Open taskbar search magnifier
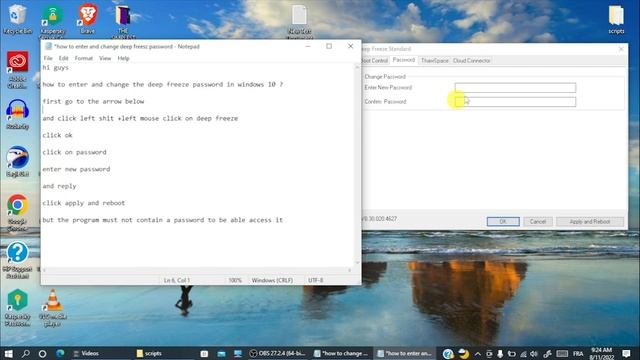 (x=25, y=353)
